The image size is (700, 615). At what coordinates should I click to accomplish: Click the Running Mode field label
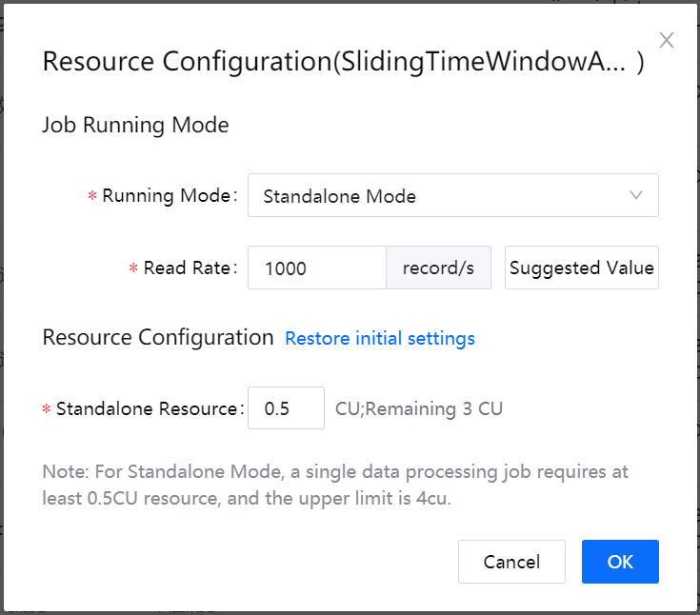[169, 196]
